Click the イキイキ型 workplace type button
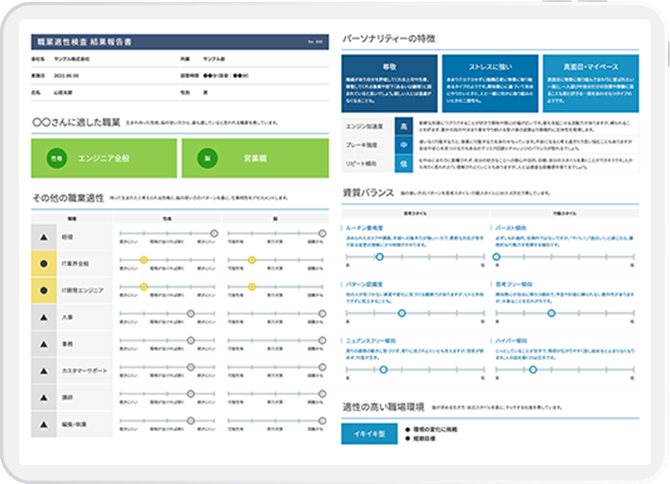Screen dimensions: 670x484 click(369, 434)
